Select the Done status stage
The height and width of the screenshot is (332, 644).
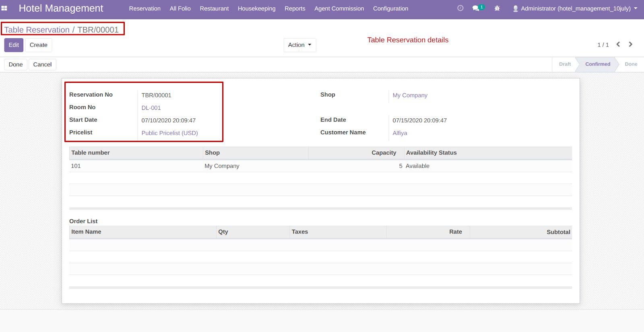(x=631, y=64)
